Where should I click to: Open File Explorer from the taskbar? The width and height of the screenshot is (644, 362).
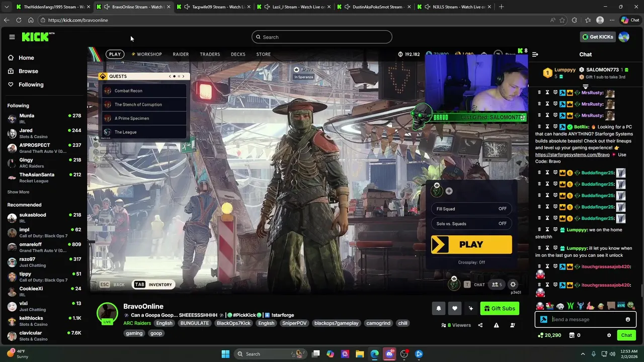(x=360, y=354)
